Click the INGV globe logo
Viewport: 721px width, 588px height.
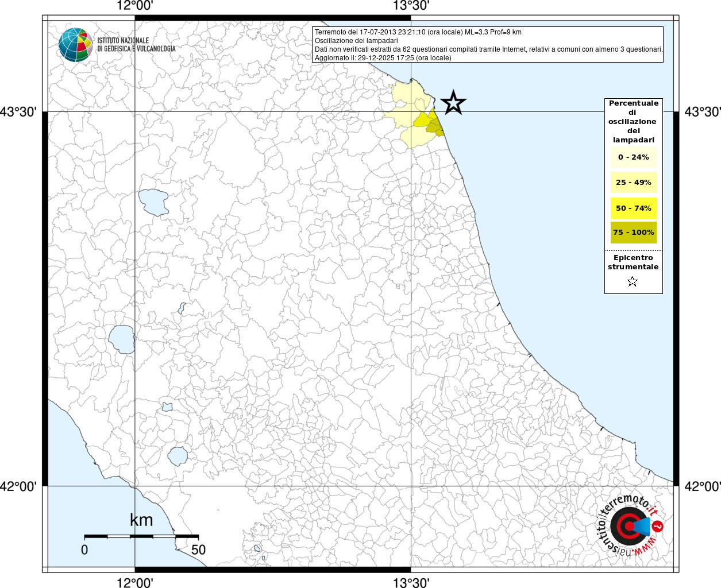click(76, 45)
